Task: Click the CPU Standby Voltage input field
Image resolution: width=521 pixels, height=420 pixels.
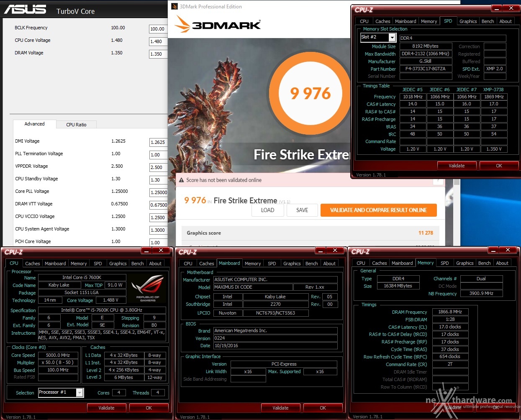Action: [x=158, y=180]
